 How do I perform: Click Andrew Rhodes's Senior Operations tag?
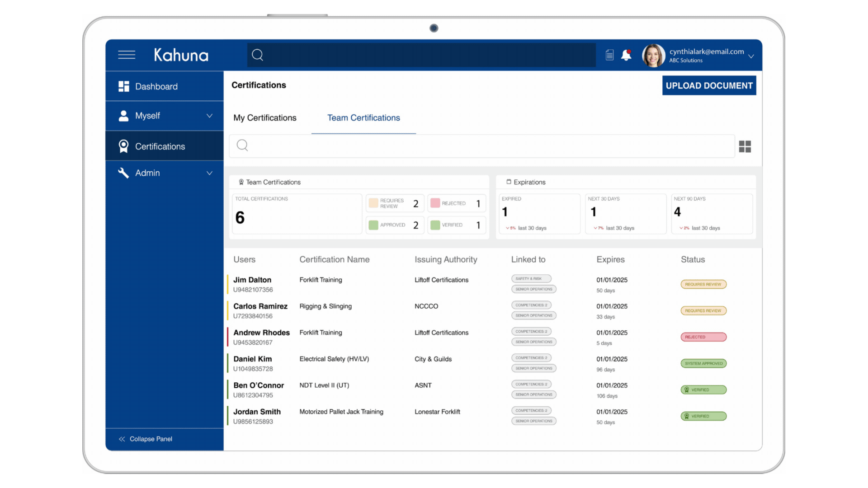534,342
